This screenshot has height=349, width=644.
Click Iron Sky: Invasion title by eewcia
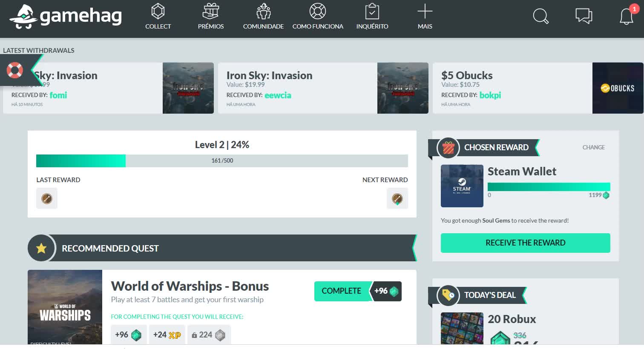coord(269,75)
